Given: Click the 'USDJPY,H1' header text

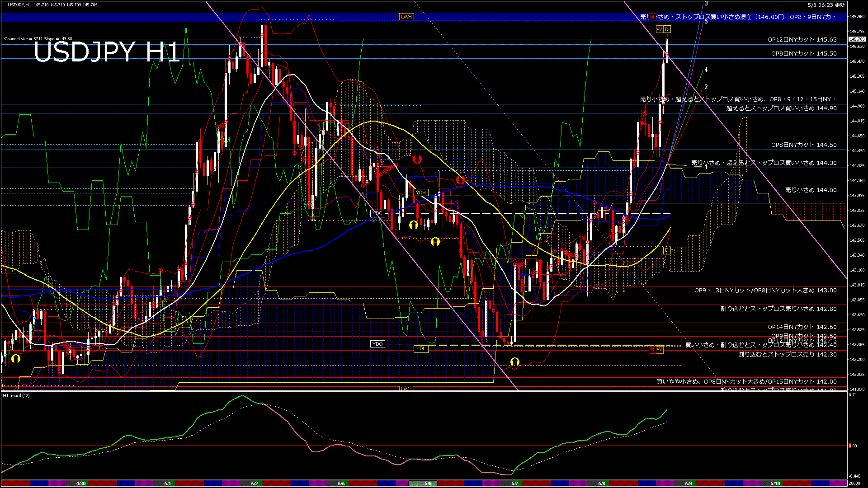Looking at the screenshot, I should click(x=19, y=5).
